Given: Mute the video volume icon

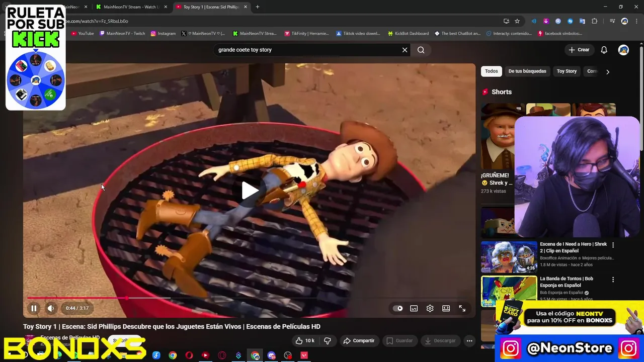Looking at the screenshot, I should point(50,308).
